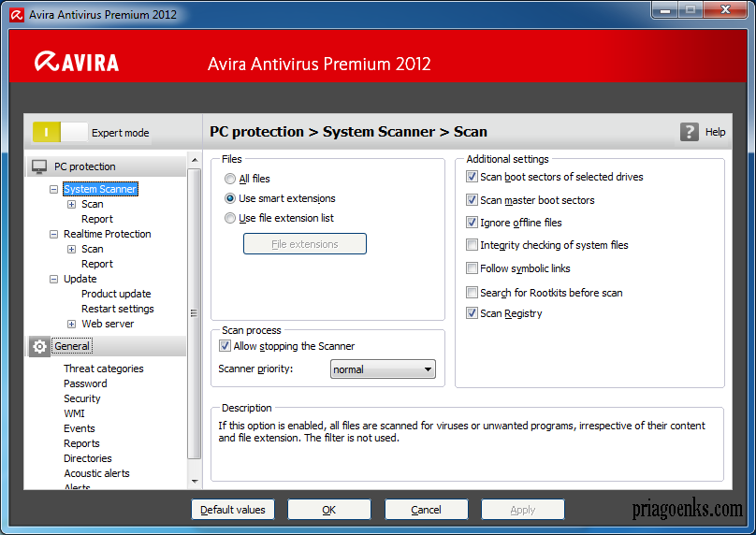756x535 pixels.
Task: Click the Apply button
Action: pyautogui.click(x=523, y=510)
